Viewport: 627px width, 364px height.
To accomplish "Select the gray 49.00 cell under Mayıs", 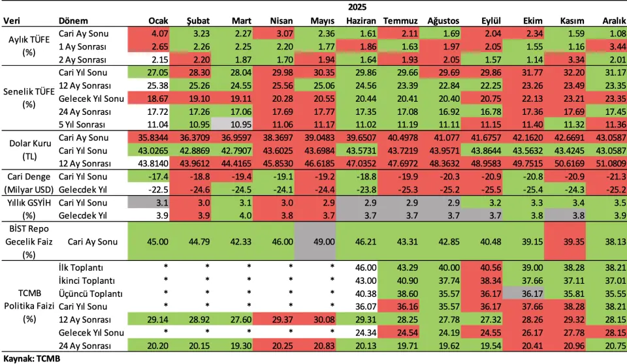I will coord(316,241).
